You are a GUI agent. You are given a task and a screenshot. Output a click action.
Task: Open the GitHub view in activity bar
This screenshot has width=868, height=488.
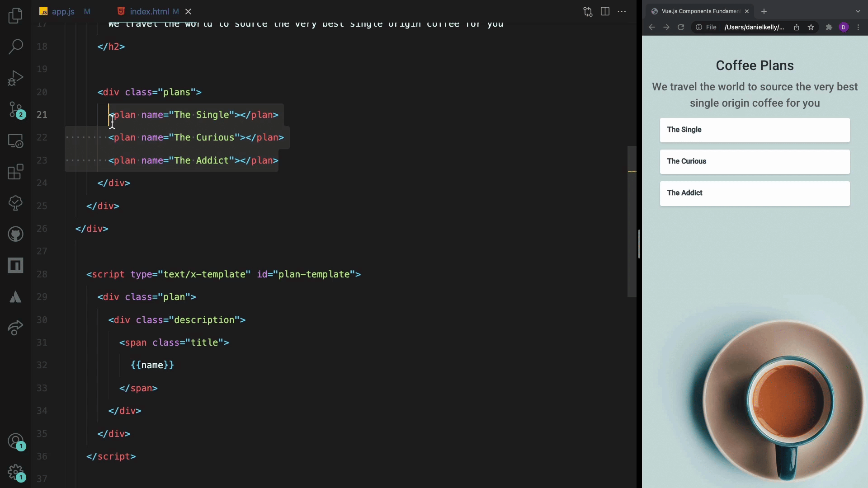[x=15, y=234]
